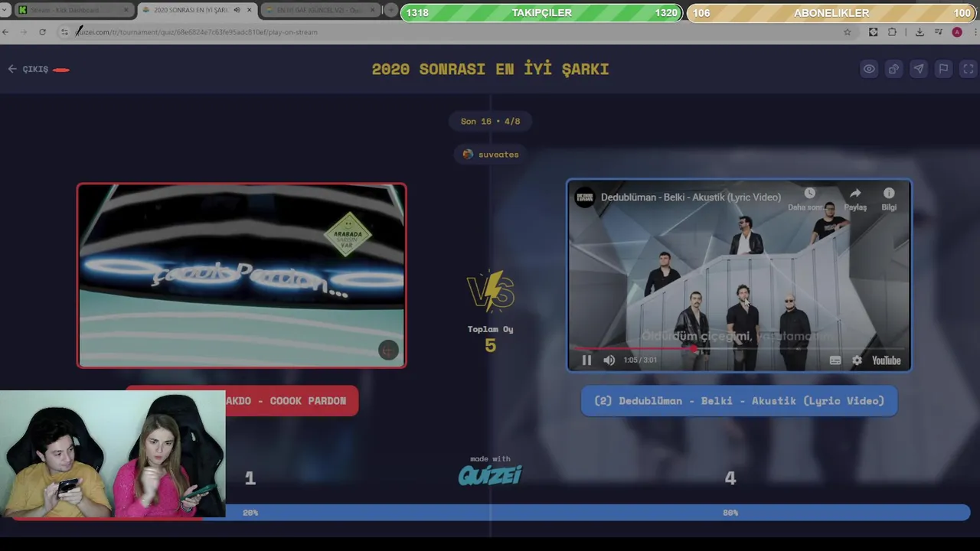Mute the YouTube video volume
This screenshot has width=980, height=551.
(609, 360)
